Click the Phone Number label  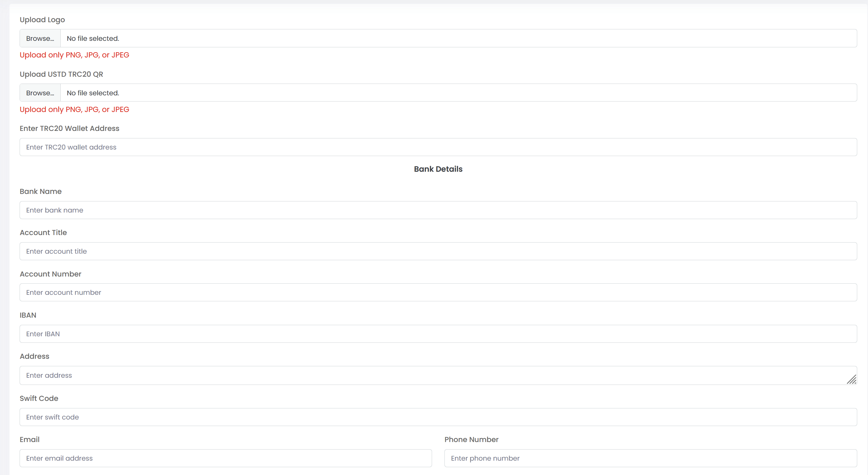coord(471,439)
